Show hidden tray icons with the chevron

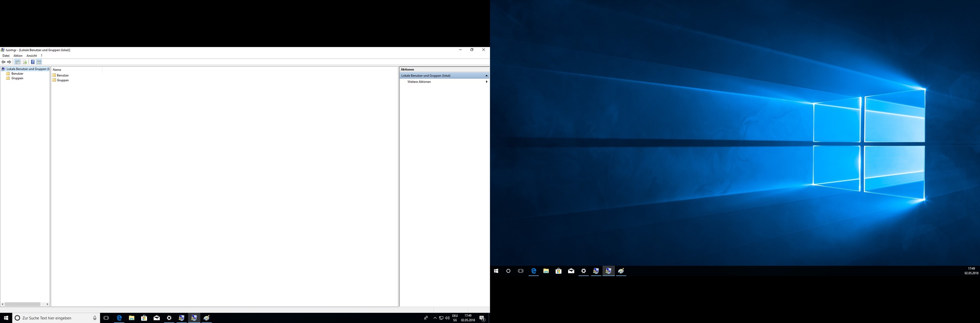pos(435,318)
